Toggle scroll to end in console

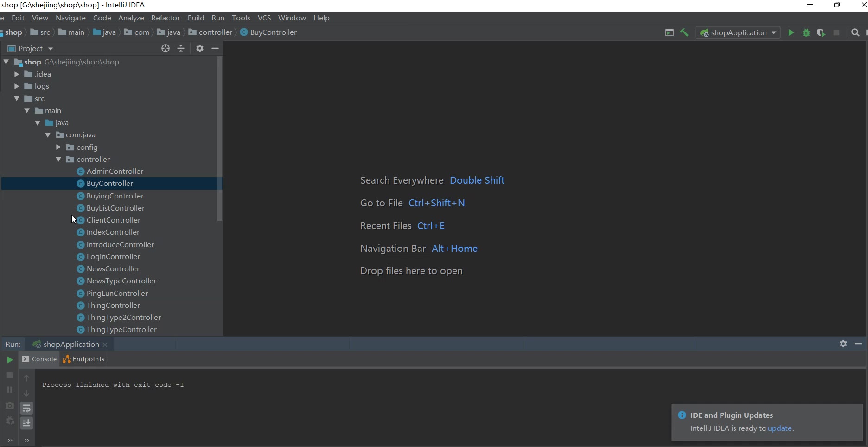click(26, 423)
